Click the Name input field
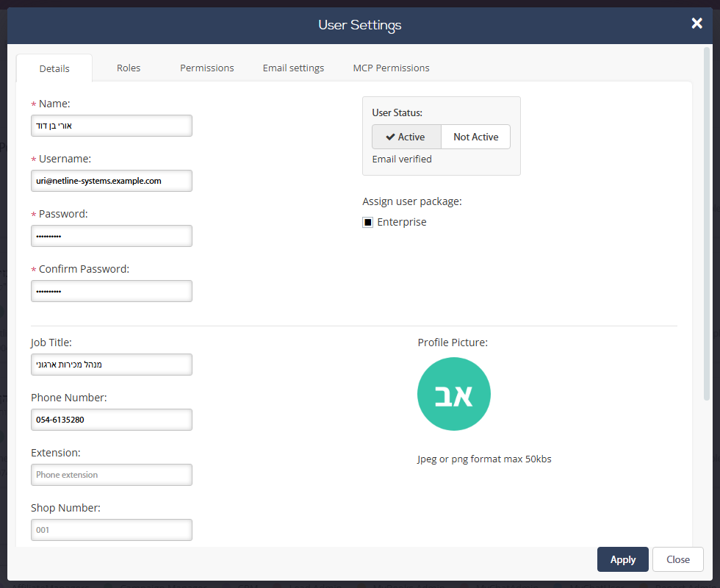 coord(112,126)
